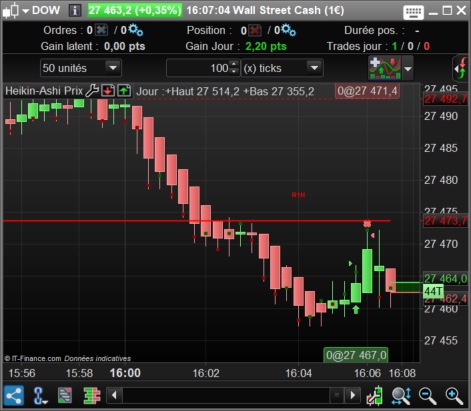The width and height of the screenshot is (471, 411).
Task: Open the chart style candlestick icon
Action: pyautogui.click(x=11, y=10)
